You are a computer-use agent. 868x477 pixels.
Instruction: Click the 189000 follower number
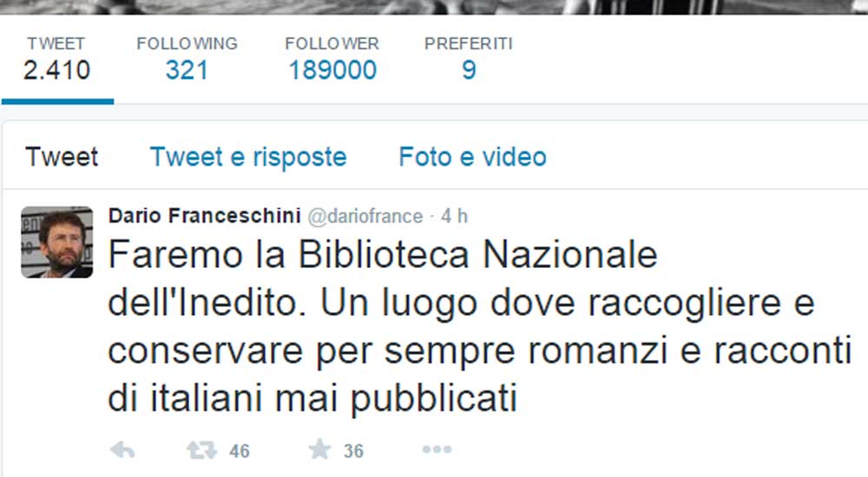pos(332,70)
